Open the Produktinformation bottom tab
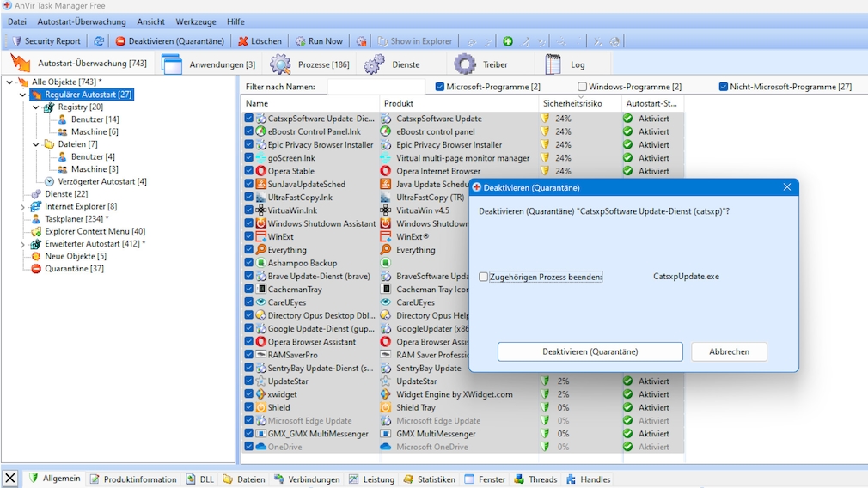This screenshot has width=868, height=488. pyautogui.click(x=133, y=479)
